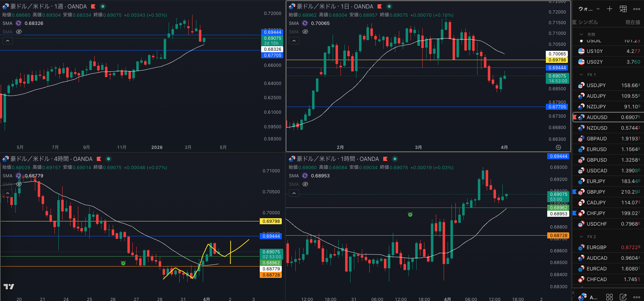Show the hidden SMA on the daily chart
The image size is (644, 301).
305,32
